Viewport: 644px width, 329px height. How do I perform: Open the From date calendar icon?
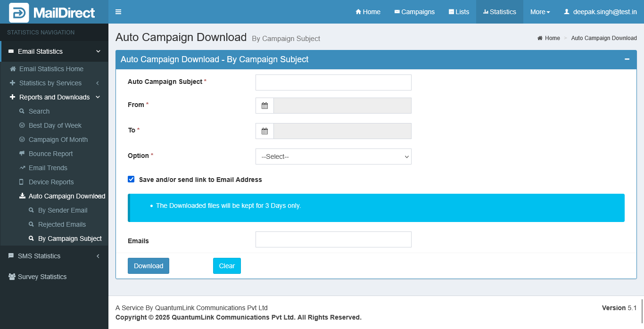click(x=264, y=106)
